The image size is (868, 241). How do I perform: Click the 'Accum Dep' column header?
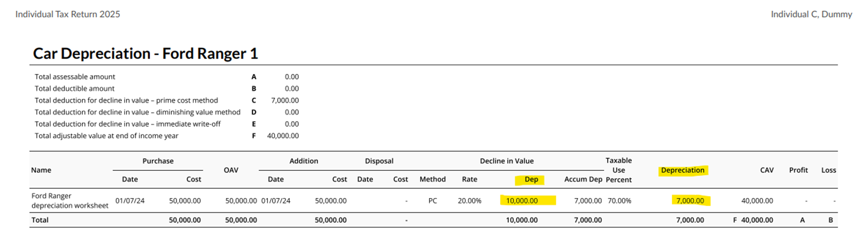[x=583, y=179]
